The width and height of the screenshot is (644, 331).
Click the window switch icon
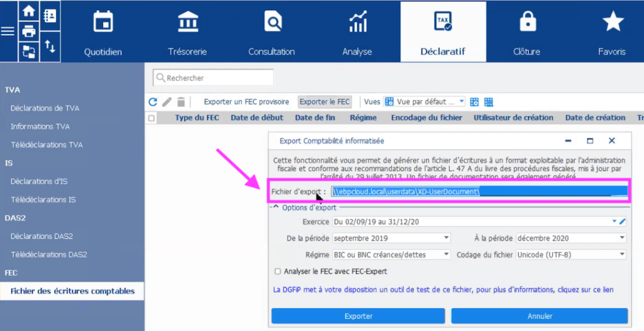pos(29,52)
